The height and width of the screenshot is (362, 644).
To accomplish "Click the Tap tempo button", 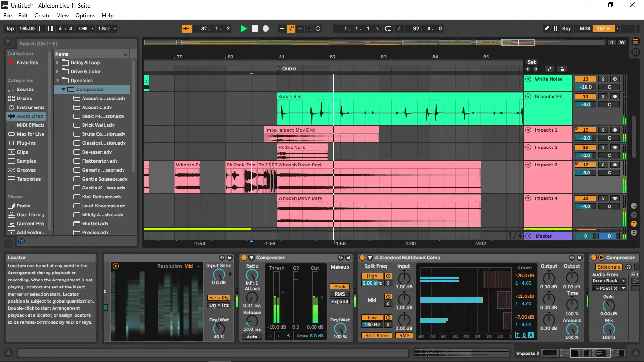I will point(10,29).
